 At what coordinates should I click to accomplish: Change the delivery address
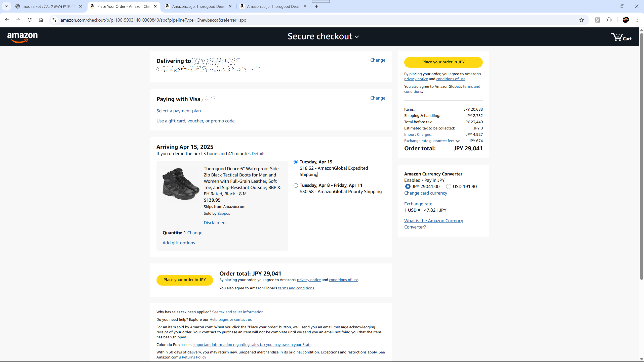coord(378,60)
